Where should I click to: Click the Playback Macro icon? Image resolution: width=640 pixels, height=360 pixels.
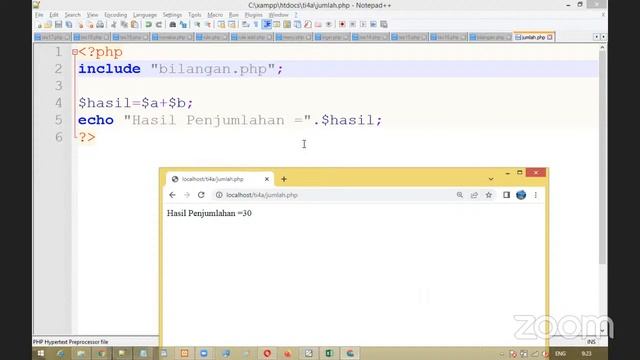(x=363, y=25)
